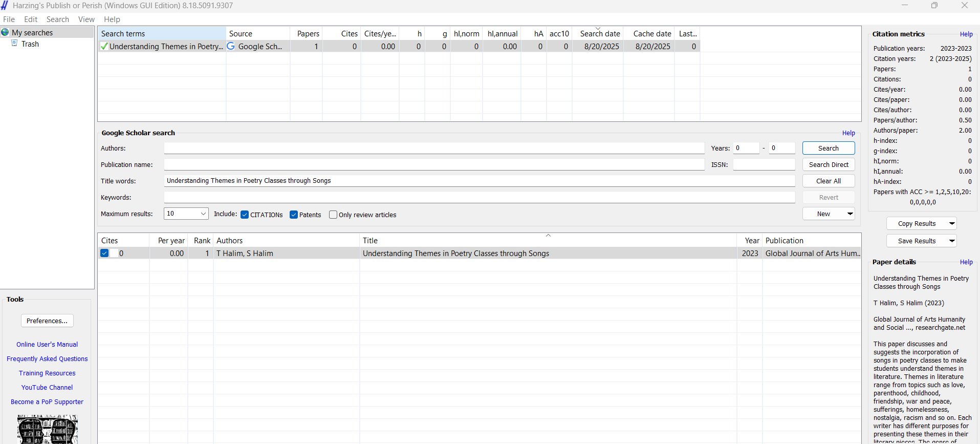Click the globe icon beside My searches
The width and height of the screenshot is (980, 444).
pyautogui.click(x=5, y=32)
